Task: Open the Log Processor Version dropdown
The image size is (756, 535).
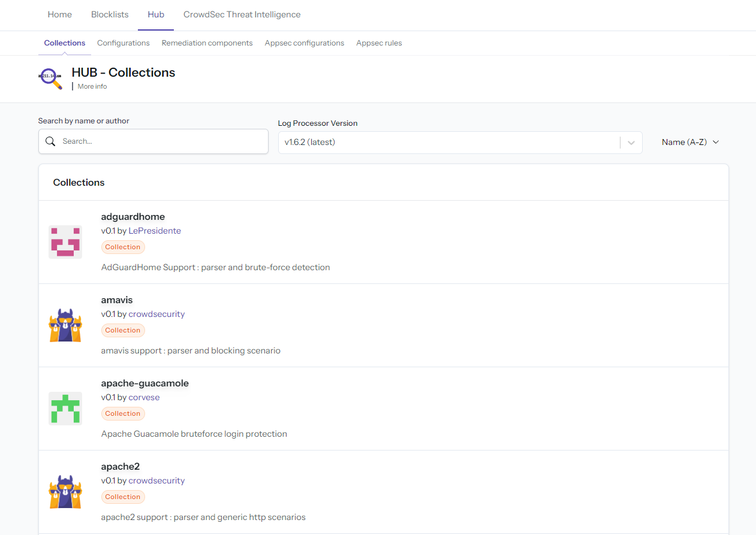Action: pos(460,143)
